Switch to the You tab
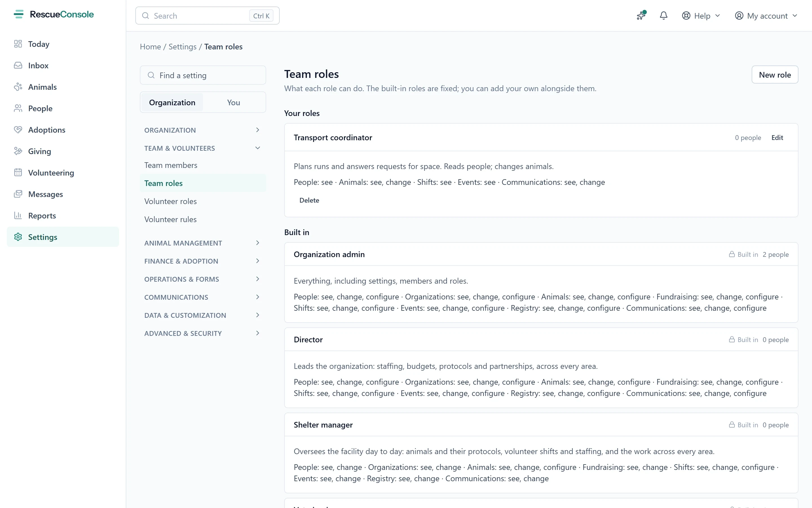This screenshot has height=508, width=812. pyautogui.click(x=233, y=102)
